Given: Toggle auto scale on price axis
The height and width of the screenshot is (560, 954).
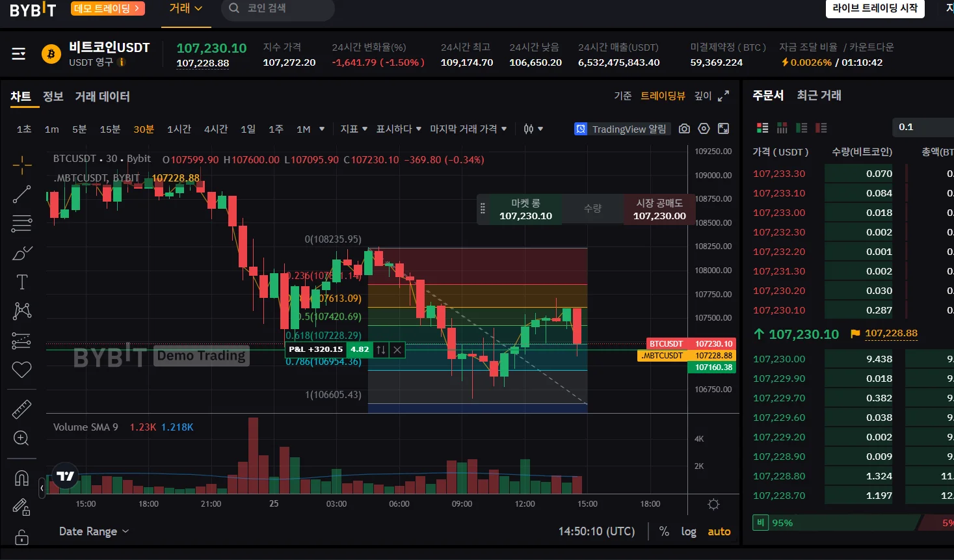Looking at the screenshot, I should 719,531.
